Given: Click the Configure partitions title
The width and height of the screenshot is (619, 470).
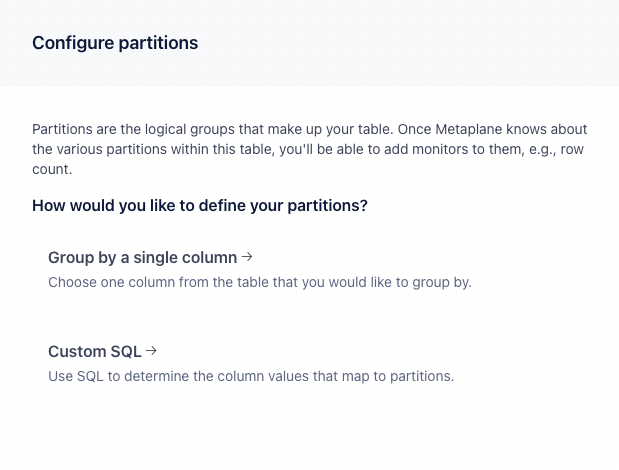Looking at the screenshot, I should click(x=115, y=43).
